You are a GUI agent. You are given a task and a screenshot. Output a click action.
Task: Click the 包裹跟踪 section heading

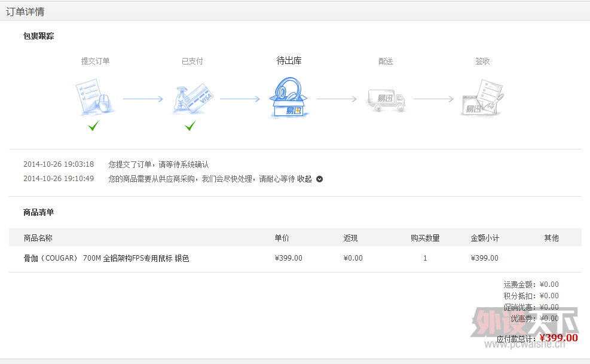click(x=38, y=36)
